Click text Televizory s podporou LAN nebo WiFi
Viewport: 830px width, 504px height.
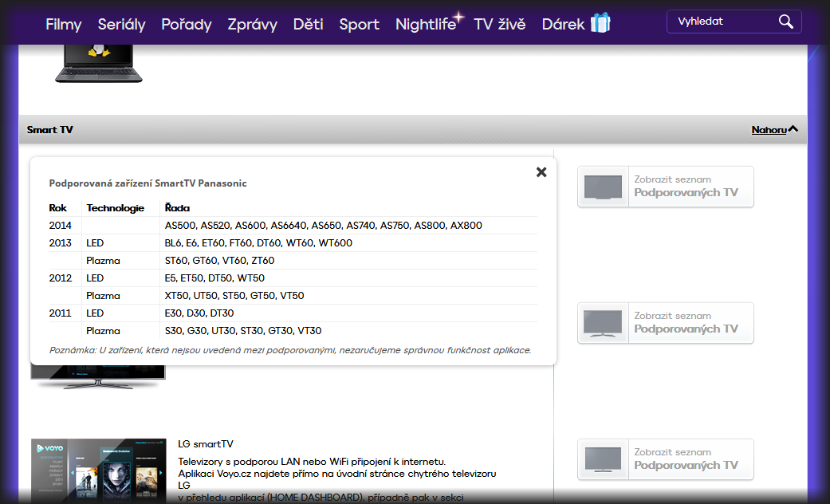[x=312, y=462]
